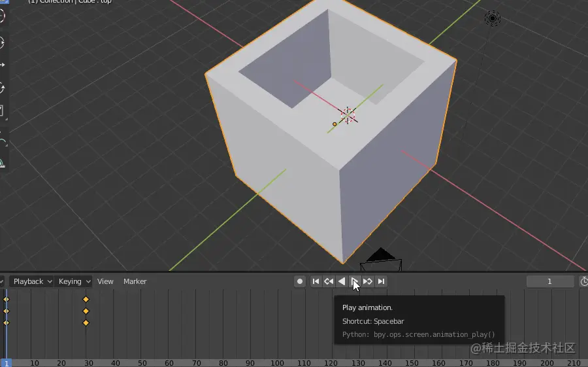Click frame 60 on the timeline ruler
The width and height of the screenshot is (588, 367).
point(169,363)
